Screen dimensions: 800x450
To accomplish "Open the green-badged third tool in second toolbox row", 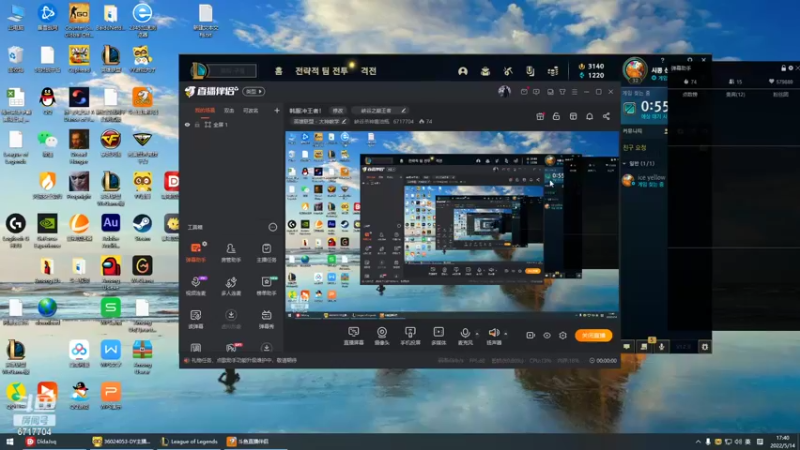I will coord(266,286).
